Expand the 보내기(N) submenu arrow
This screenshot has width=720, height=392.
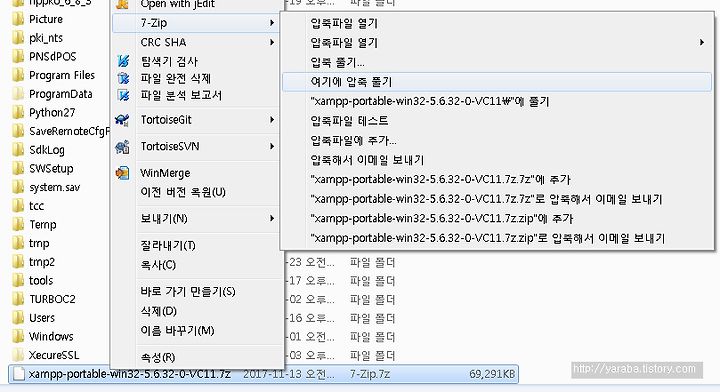point(272,218)
